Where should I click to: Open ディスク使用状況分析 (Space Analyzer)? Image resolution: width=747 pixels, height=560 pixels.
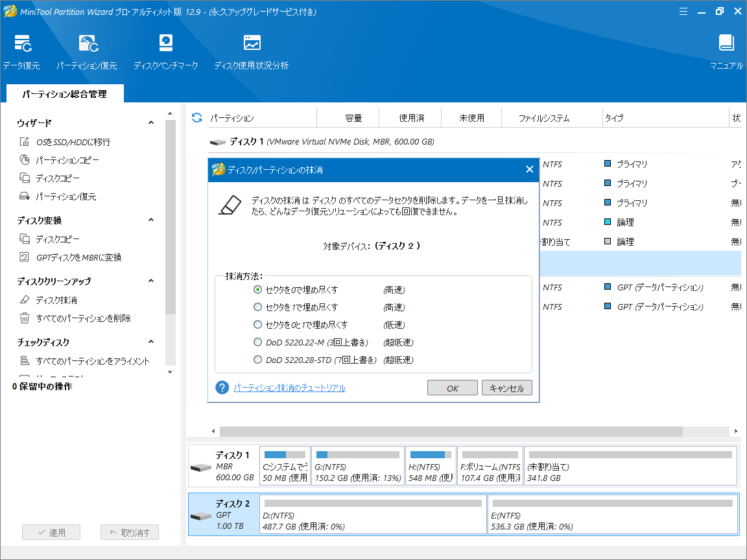(252, 52)
